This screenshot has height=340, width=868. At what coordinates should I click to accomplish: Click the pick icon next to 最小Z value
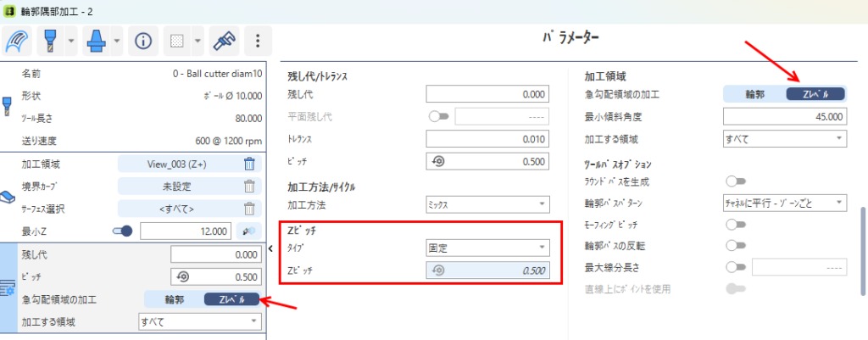[x=249, y=231]
